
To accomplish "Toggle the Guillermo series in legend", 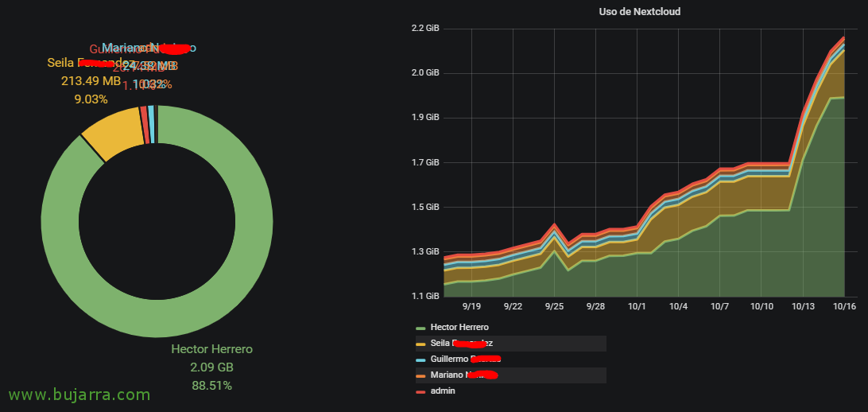I will coord(466,359).
